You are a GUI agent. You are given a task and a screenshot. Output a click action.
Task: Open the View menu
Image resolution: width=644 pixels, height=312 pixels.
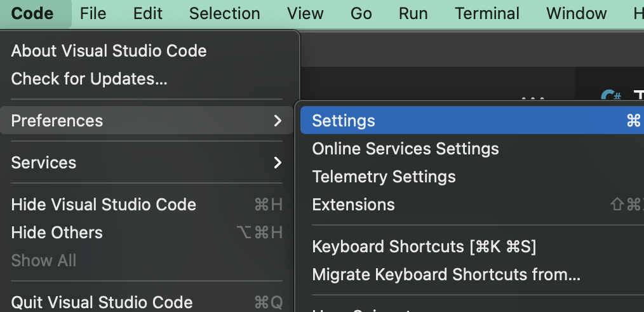point(305,13)
